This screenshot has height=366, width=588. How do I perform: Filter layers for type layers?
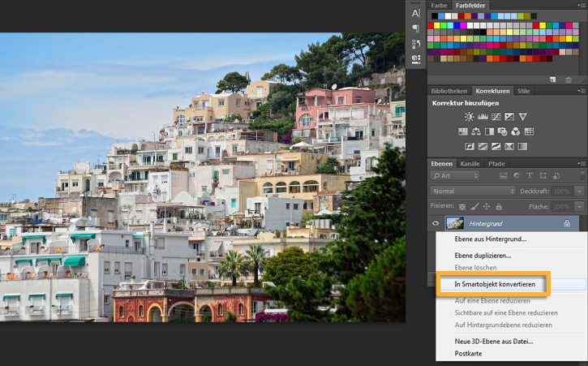click(x=530, y=175)
